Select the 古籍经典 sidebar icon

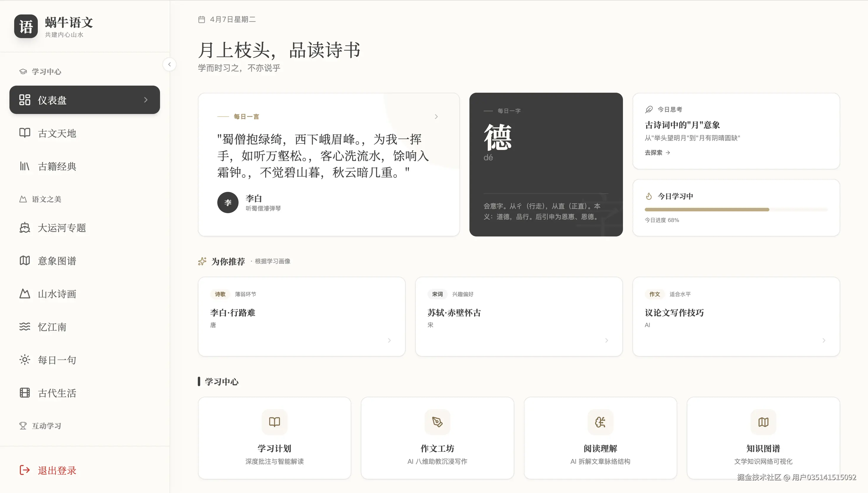[25, 166]
